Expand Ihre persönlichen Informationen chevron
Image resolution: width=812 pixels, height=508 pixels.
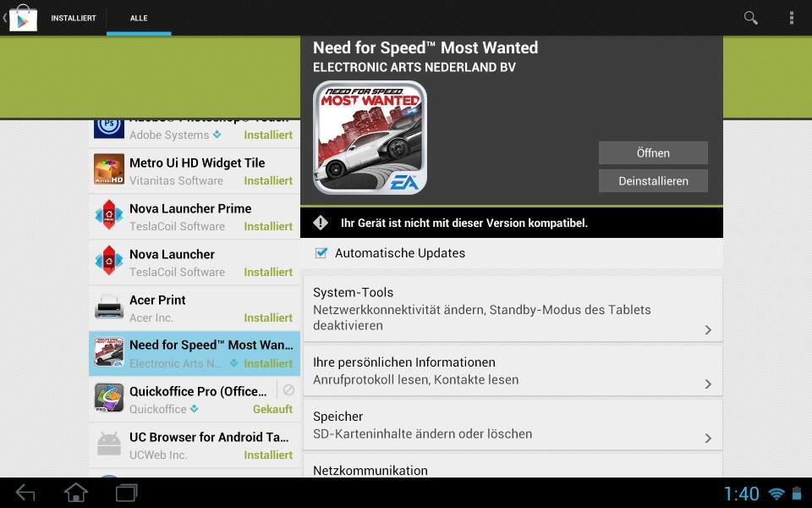pyautogui.click(x=708, y=384)
